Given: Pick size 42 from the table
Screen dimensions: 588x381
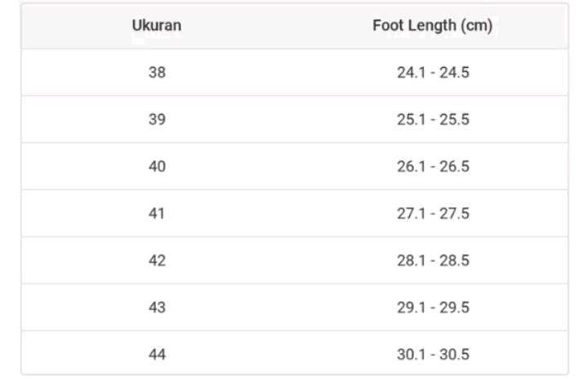Looking at the screenshot, I should (x=157, y=260).
